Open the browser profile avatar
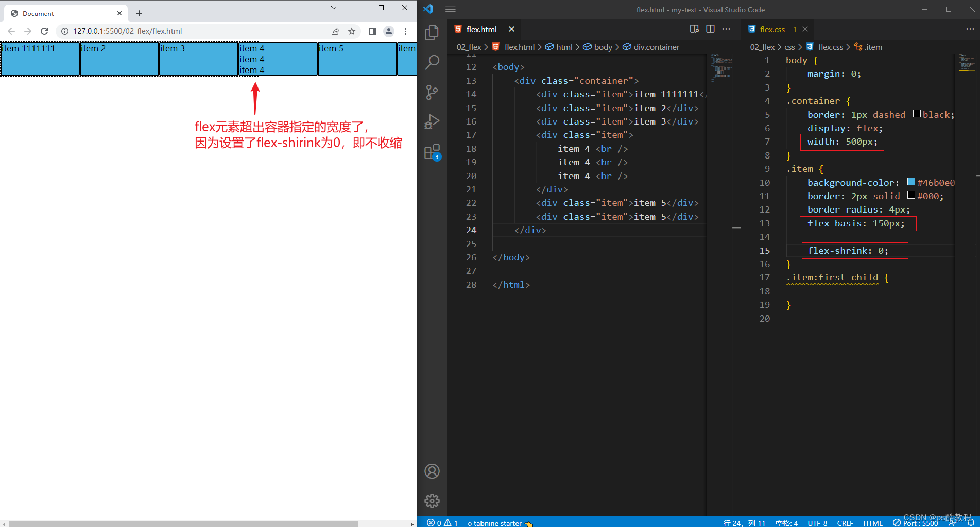The width and height of the screenshot is (980, 527). [x=389, y=31]
